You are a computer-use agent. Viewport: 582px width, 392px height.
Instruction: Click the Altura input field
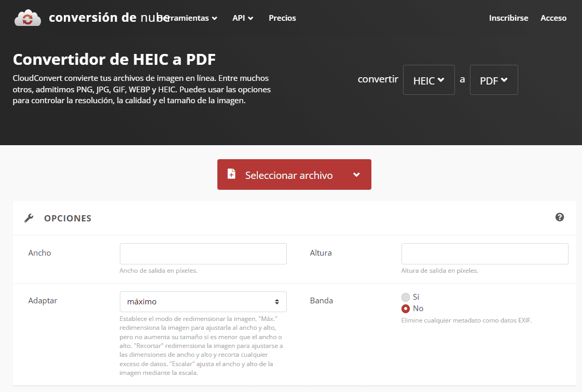point(484,254)
